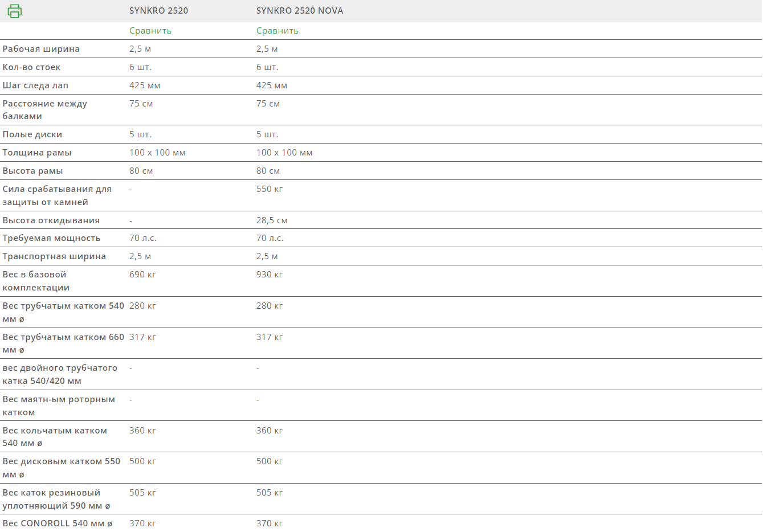This screenshot has width=763, height=532.
Task: Click 5 шт. value in NOVA column
Action: point(268,134)
